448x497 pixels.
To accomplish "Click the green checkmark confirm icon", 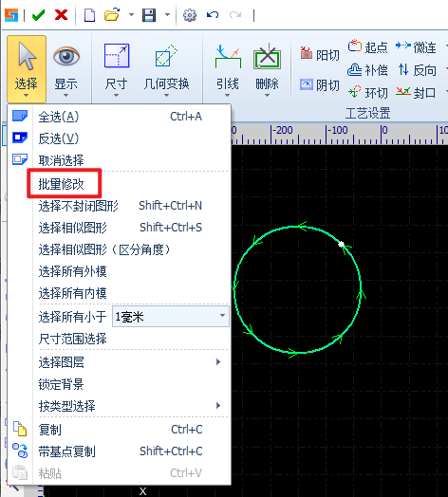I will tap(38, 15).
